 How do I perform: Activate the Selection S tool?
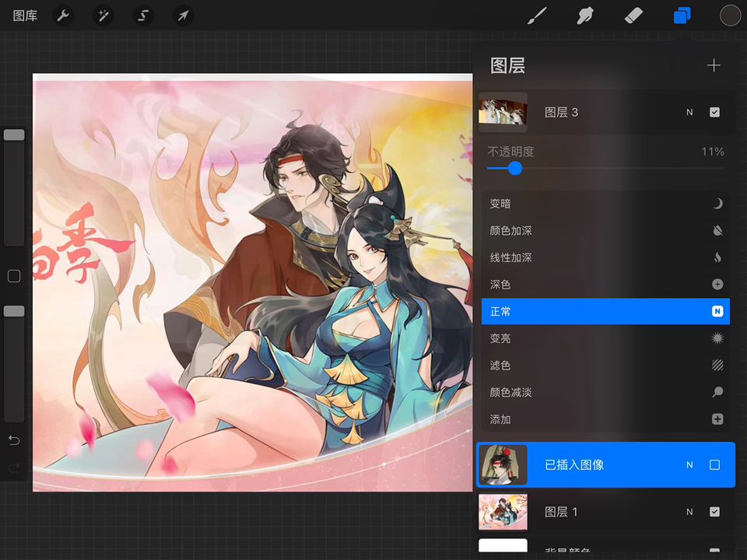(143, 16)
